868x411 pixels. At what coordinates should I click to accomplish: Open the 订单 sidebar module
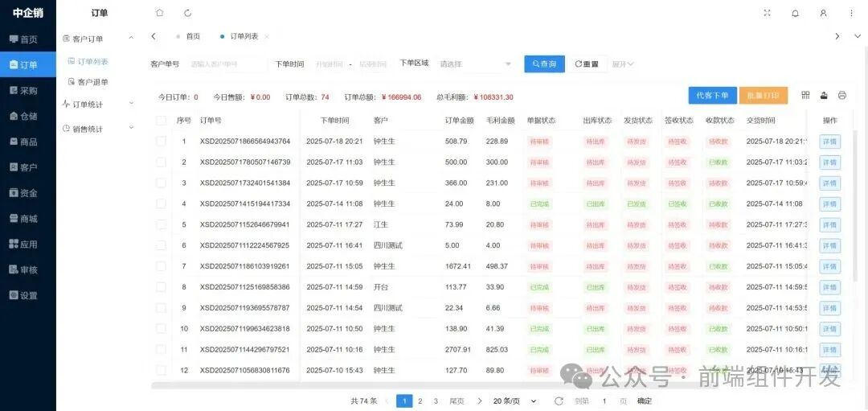(27, 65)
